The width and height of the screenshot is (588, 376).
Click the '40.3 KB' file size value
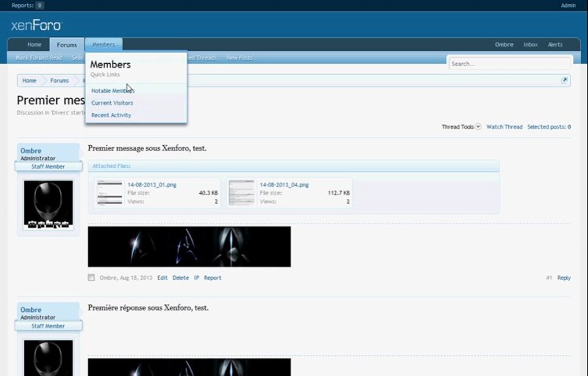click(x=208, y=193)
